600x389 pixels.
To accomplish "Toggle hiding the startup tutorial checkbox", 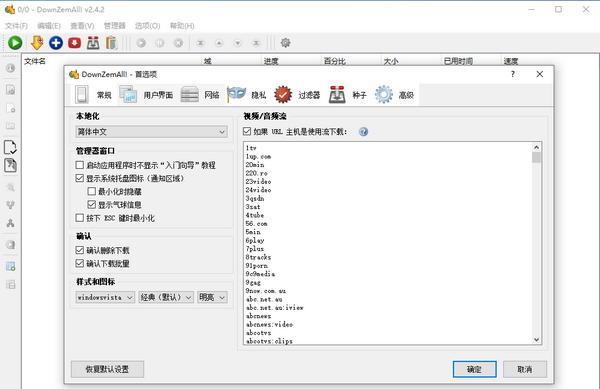I will tap(80, 165).
